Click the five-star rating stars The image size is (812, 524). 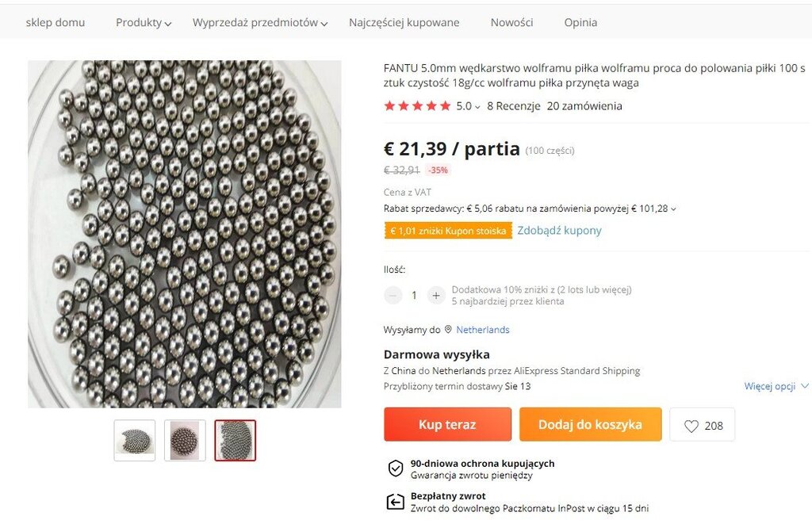coord(417,106)
